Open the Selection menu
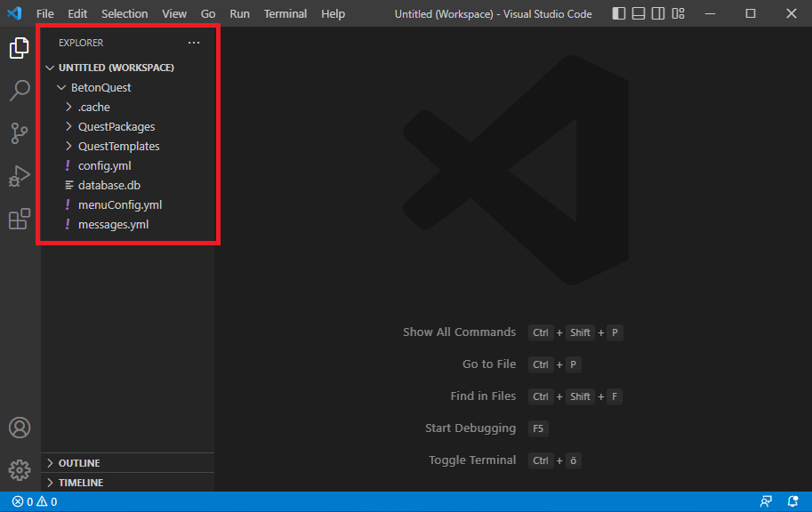The image size is (812, 512). (125, 13)
